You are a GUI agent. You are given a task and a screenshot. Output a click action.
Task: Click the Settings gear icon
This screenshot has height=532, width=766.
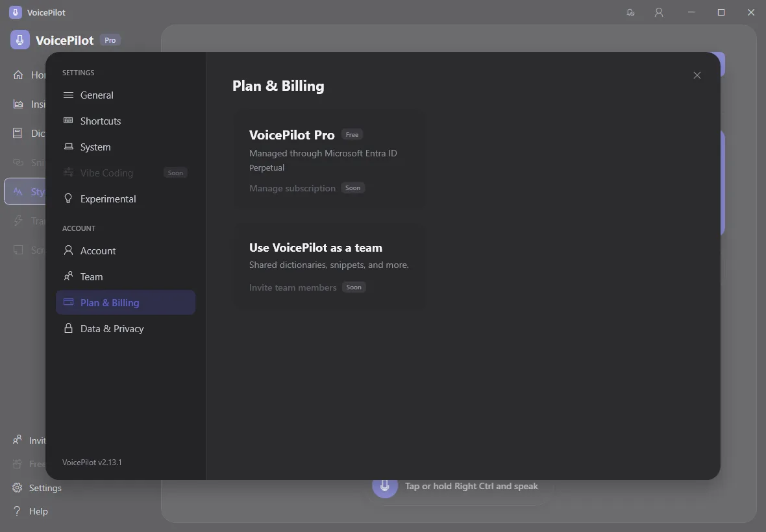(17, 488)
